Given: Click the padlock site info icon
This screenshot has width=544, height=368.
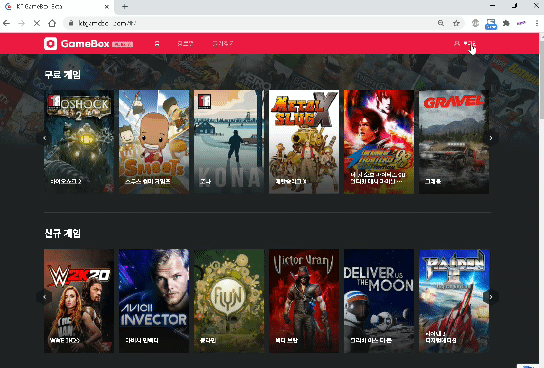Looking at the screenshot, I should pyautogui.click(x=71, y=23).
